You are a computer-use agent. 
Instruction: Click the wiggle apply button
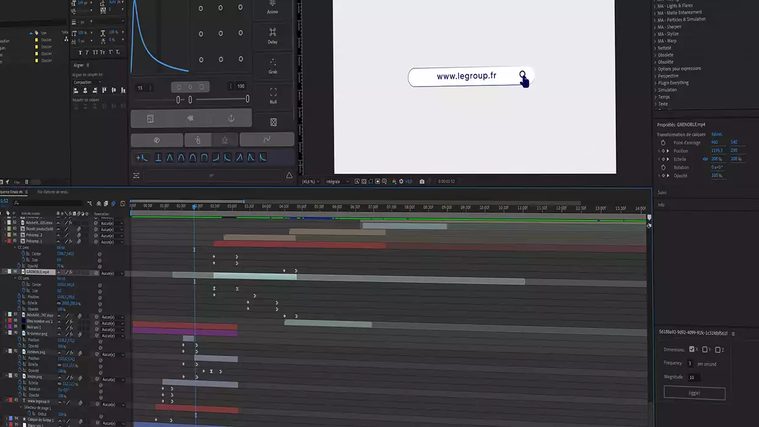(x=694, y=393)
